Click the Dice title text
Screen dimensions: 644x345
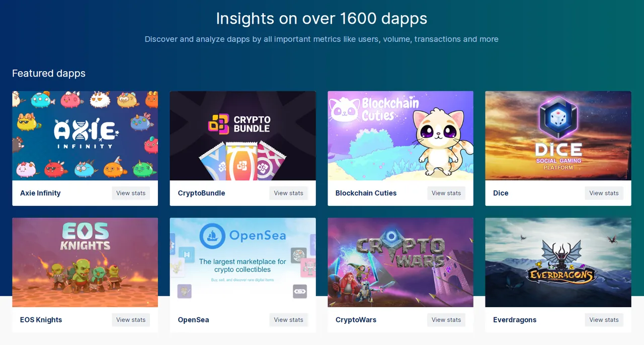coord(501,193)
